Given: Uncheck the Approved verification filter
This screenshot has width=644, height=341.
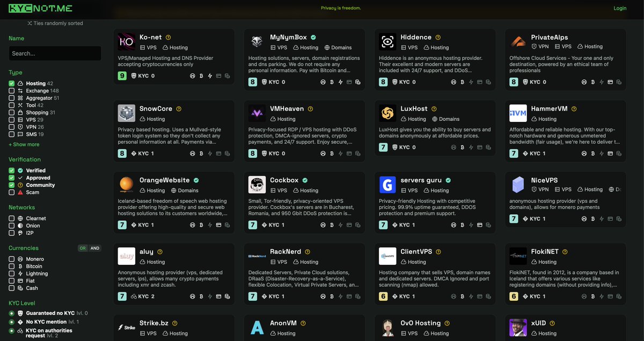Looking at the screenshot, I should [x=11, y=178].
